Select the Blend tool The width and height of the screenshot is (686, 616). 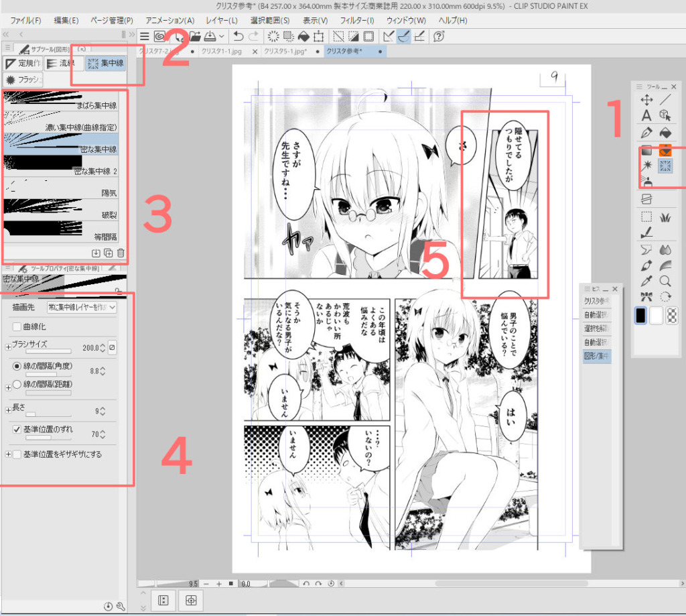pyautogui.click(x=665, y=250)
